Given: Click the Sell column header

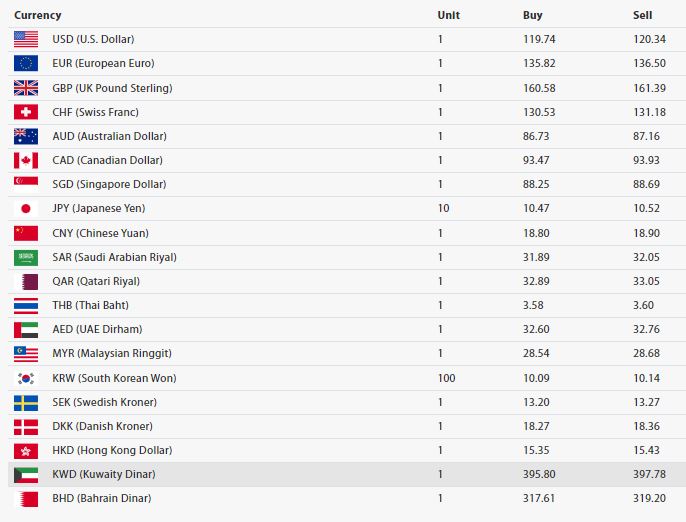Looking at the screenshot, I should pos(642,15).
